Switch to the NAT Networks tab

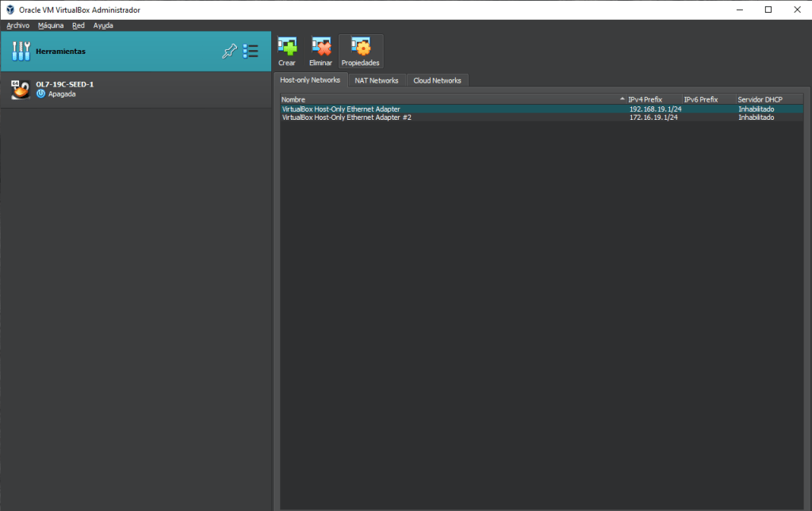coord(376,80)
